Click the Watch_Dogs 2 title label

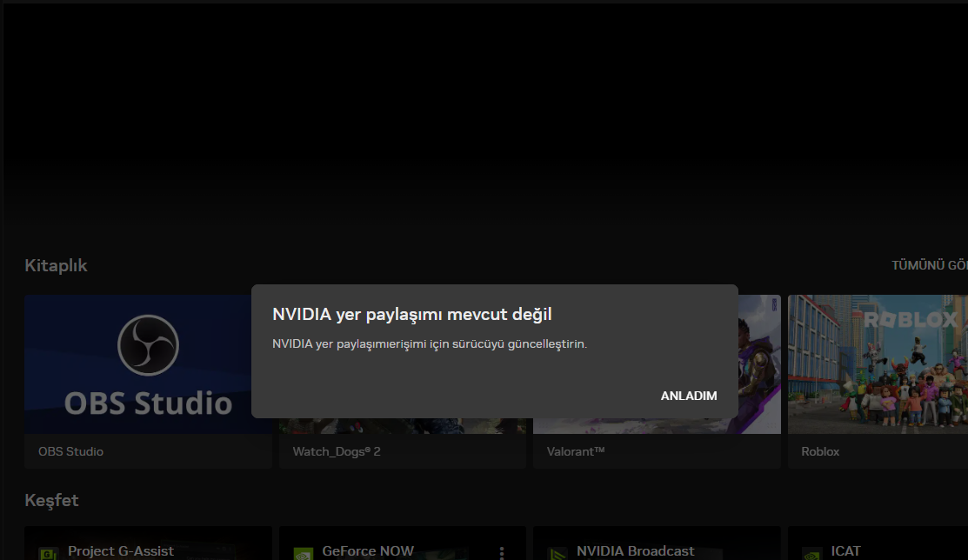click(x=337, y=451)
